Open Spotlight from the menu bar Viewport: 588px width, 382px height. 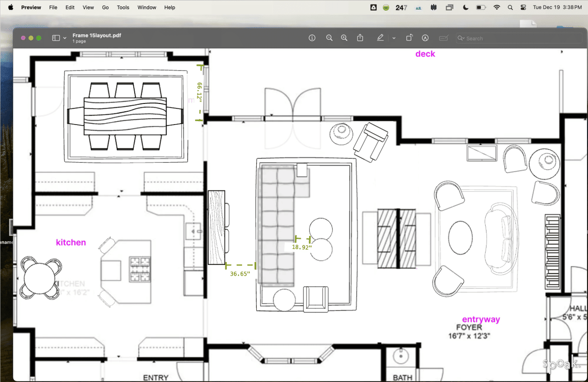click(x=510, y=7)
